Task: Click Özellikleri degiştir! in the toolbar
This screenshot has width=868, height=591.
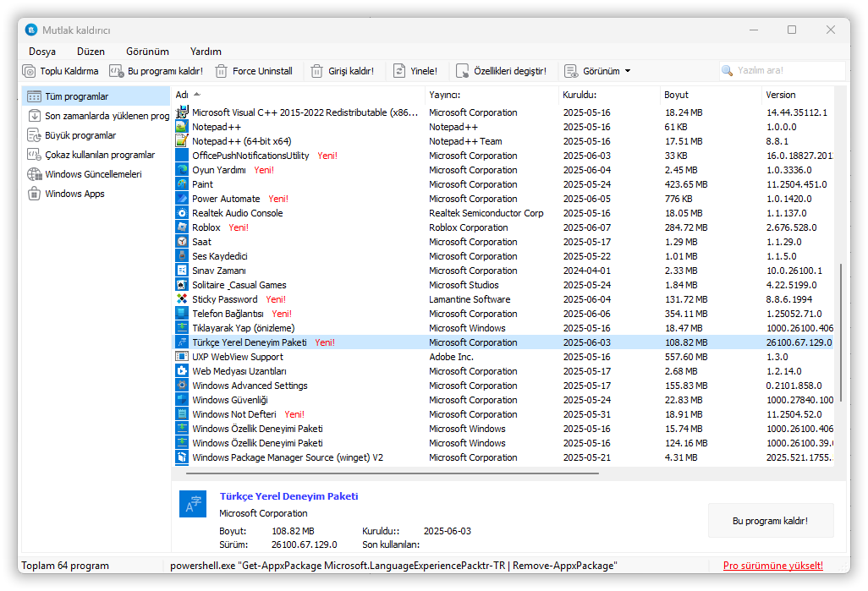Action: tap(502, 71)
